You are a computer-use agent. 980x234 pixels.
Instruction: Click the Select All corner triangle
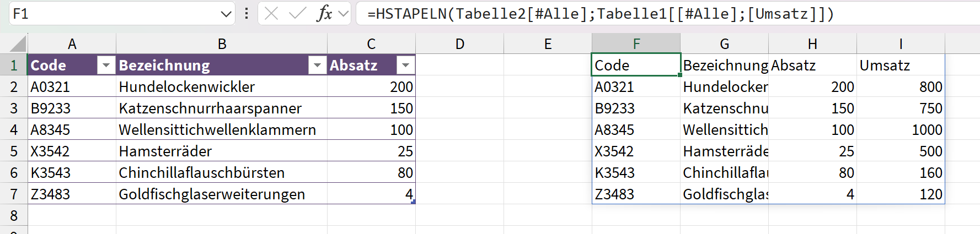click(18, 44)
